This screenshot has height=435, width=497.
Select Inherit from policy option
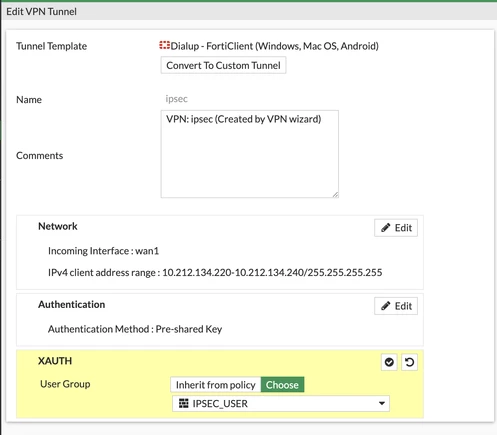216,385
